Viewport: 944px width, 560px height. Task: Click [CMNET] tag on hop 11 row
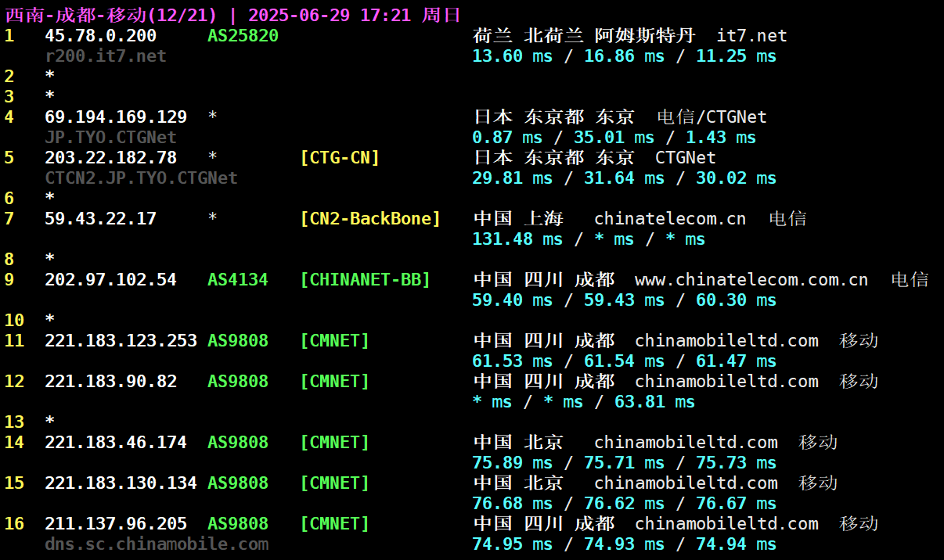pos(334,341)
